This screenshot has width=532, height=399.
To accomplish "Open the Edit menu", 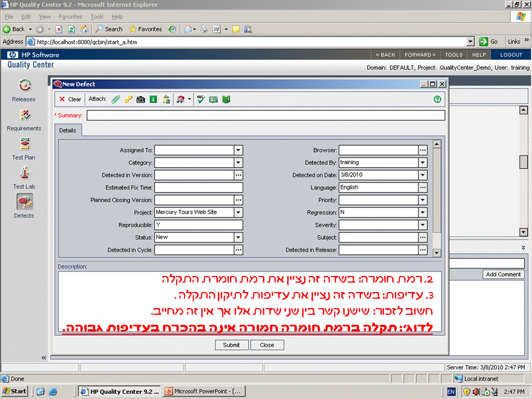I will [26, 17].
